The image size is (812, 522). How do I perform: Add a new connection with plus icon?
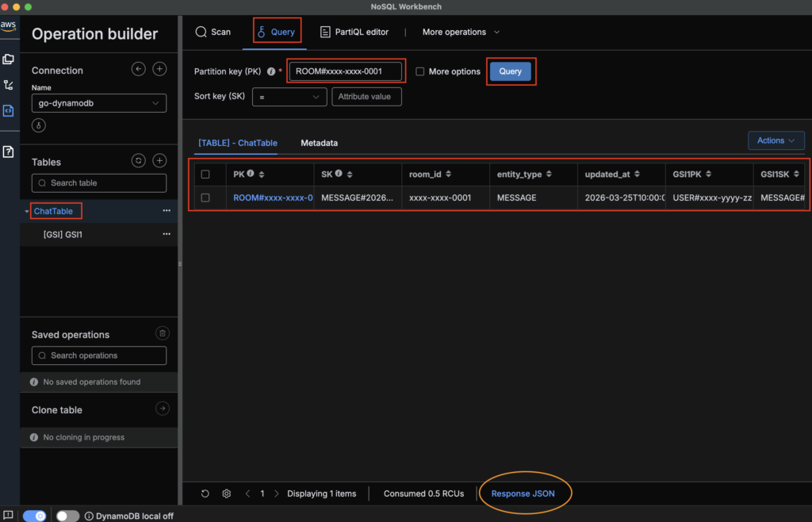159,70
